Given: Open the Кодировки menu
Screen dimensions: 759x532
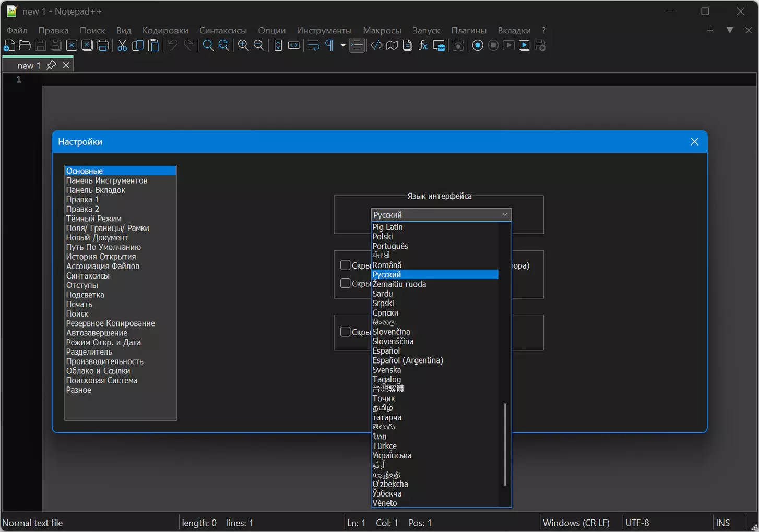Looking at the screenshot, I should [x=165, y=30].
